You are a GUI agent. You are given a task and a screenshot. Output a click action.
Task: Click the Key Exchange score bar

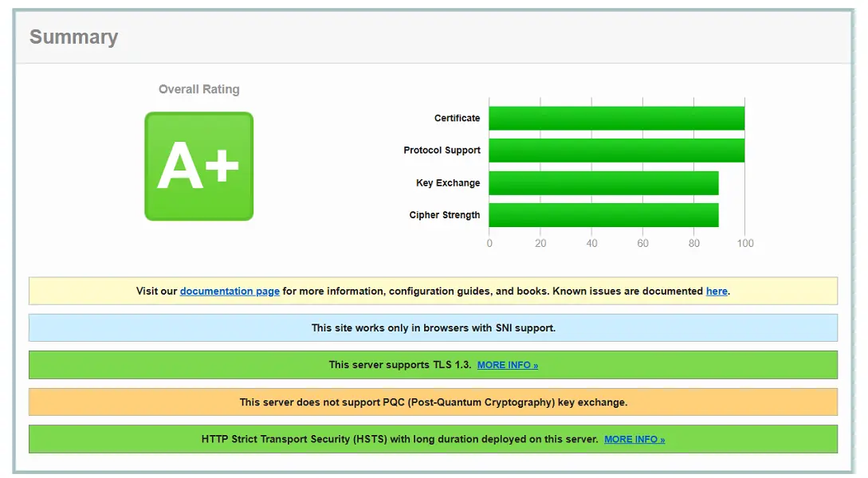(x=603, y=183)
